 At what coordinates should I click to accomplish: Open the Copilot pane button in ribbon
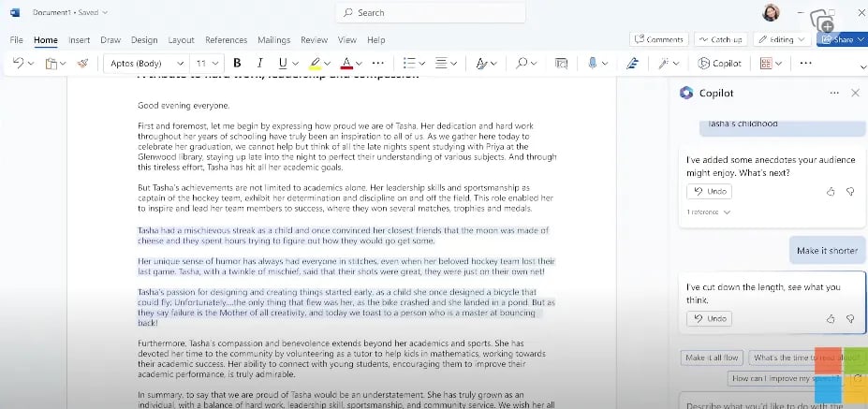click(719, 63)
